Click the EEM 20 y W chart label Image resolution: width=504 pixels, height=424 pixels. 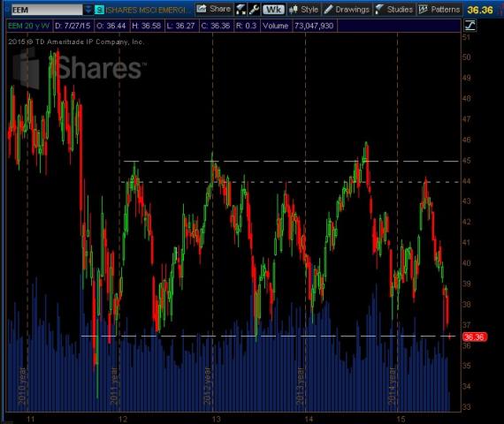[x=28, y=26]
